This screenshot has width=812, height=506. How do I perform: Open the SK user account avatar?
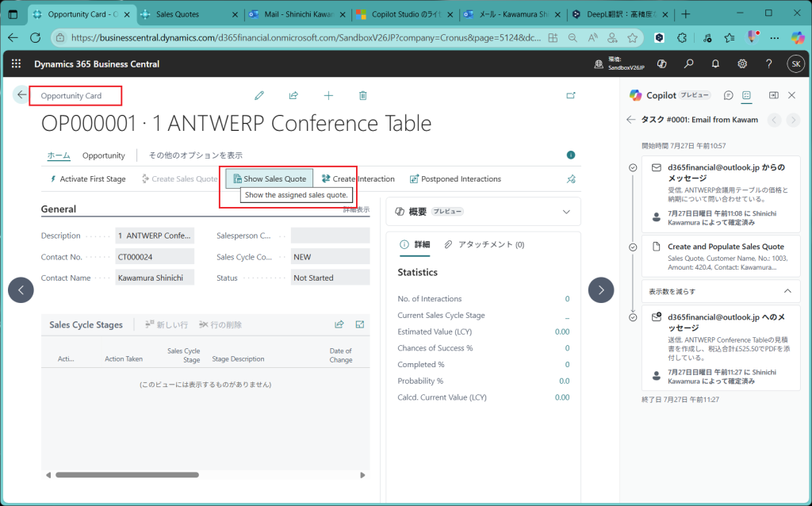point(795,63)
